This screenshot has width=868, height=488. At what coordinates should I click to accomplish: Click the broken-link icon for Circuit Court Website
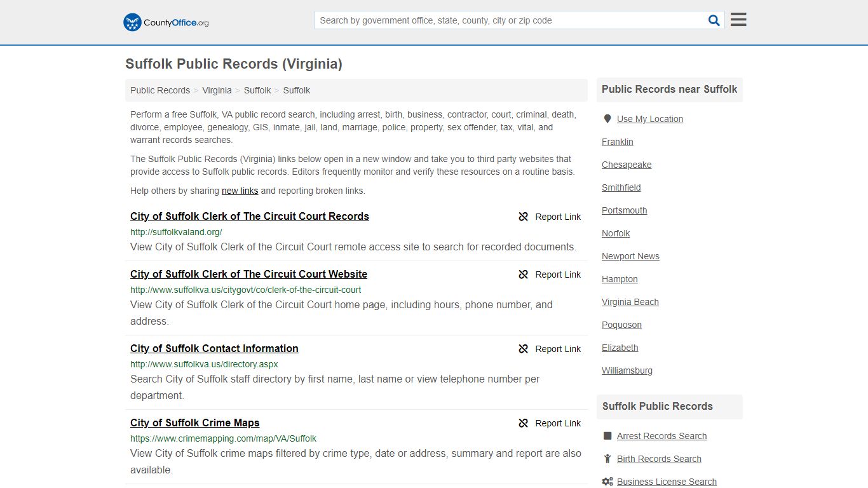[524, 274]
